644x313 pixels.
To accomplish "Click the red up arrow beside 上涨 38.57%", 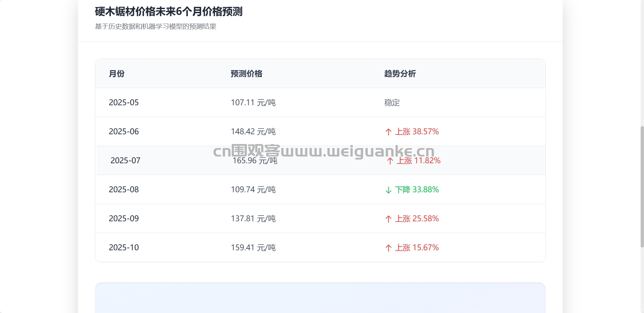I will [x=388, y=132].
